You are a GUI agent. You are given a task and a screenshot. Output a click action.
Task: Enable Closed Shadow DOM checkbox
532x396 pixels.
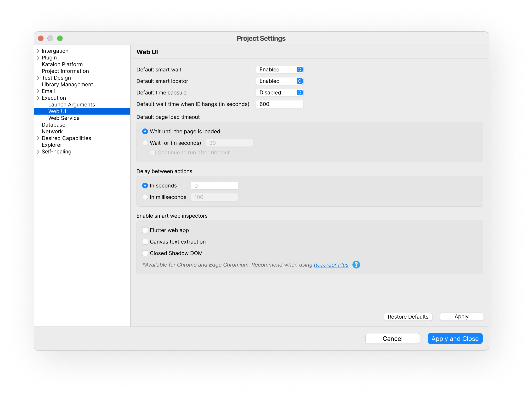[145, 253]
